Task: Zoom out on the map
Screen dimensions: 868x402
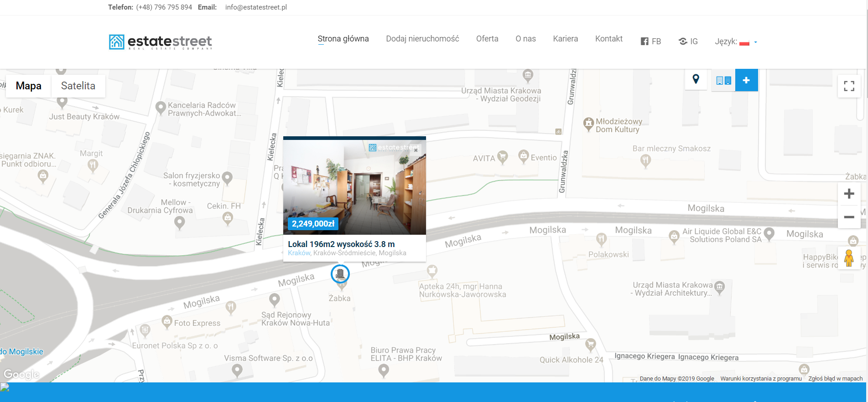Action: pos(849,217)
